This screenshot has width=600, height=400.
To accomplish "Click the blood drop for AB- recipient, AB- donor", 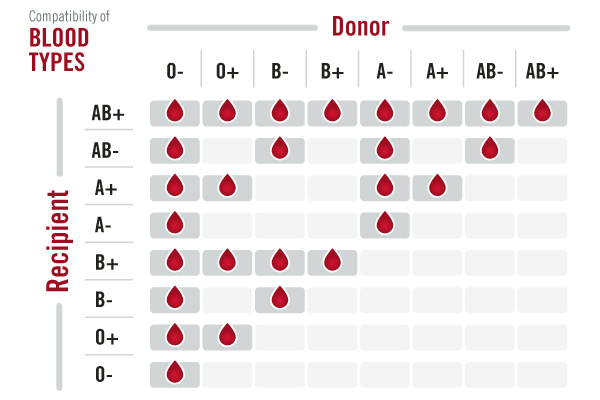I will click(x=490, y=149).
